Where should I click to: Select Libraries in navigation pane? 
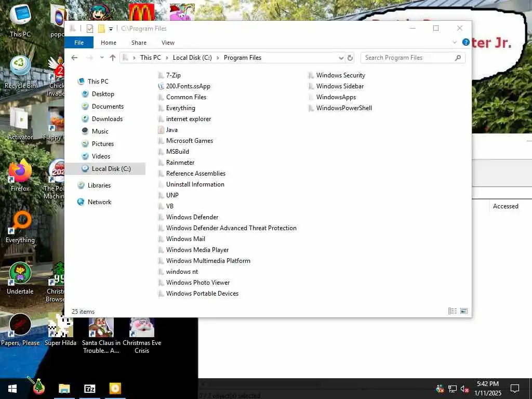99,185
